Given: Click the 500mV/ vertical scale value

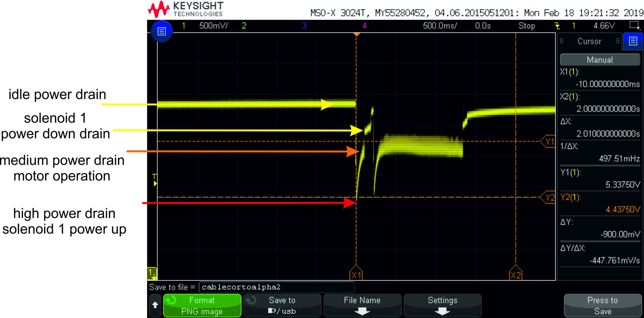Looking at the screenshot, I should 214,26.
